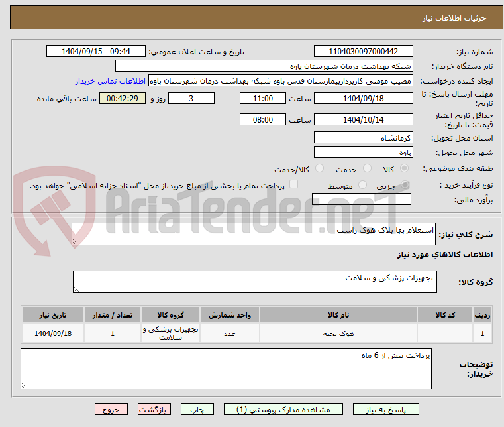Select the کالا radio button
Screen dimensions: 504x427
405,168
